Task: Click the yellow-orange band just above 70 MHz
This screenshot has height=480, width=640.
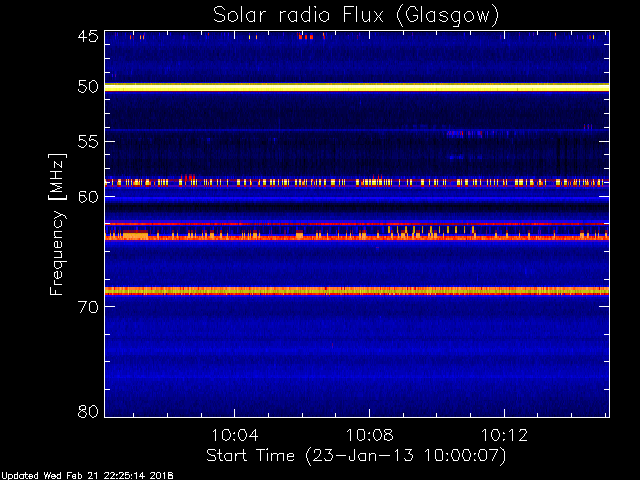Action: click(357, 291)
